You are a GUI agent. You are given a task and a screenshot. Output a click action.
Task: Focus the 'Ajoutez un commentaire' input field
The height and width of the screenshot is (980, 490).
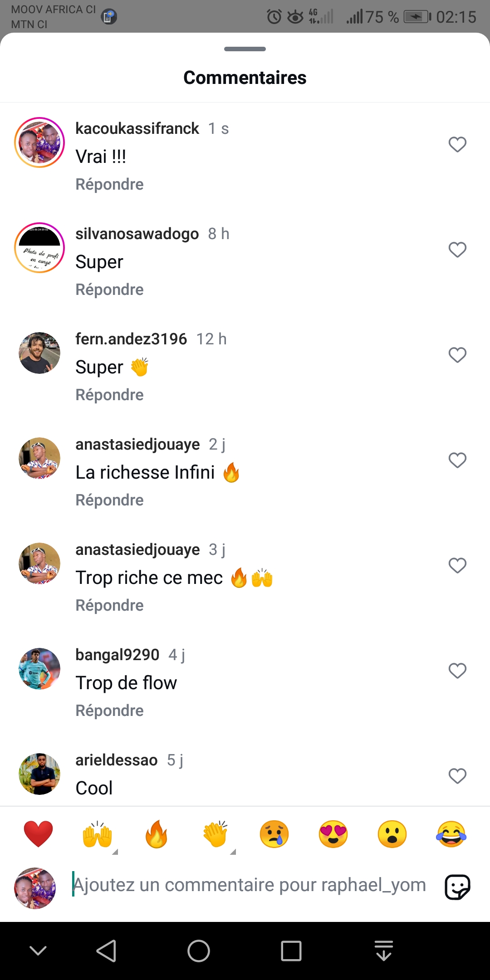(250, 885)
